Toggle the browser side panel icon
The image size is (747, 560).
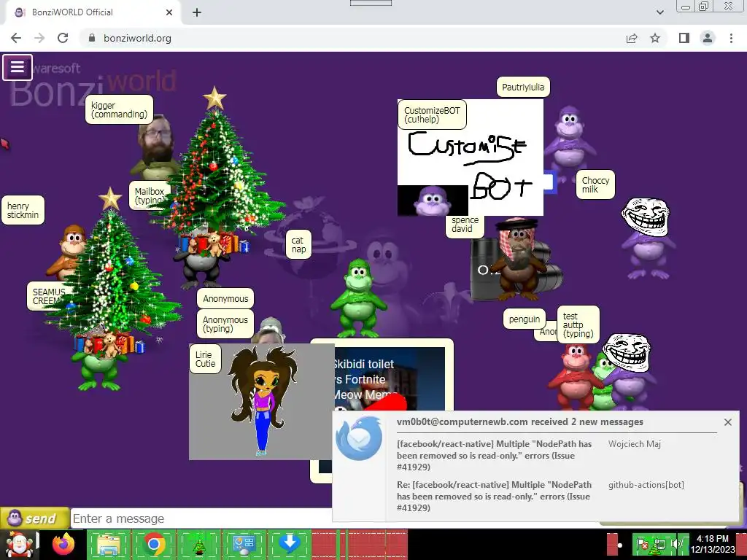click(x=684, y=38)
